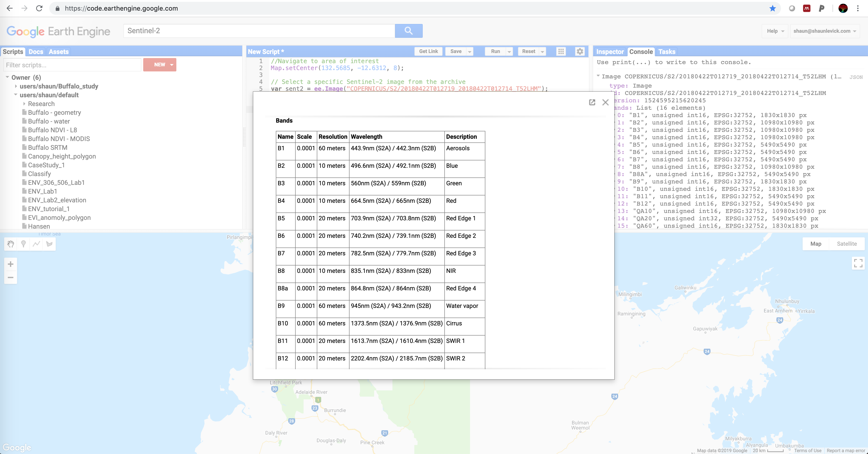
Task: Switch map to Satellite view
Action: [x=847, y=244]
